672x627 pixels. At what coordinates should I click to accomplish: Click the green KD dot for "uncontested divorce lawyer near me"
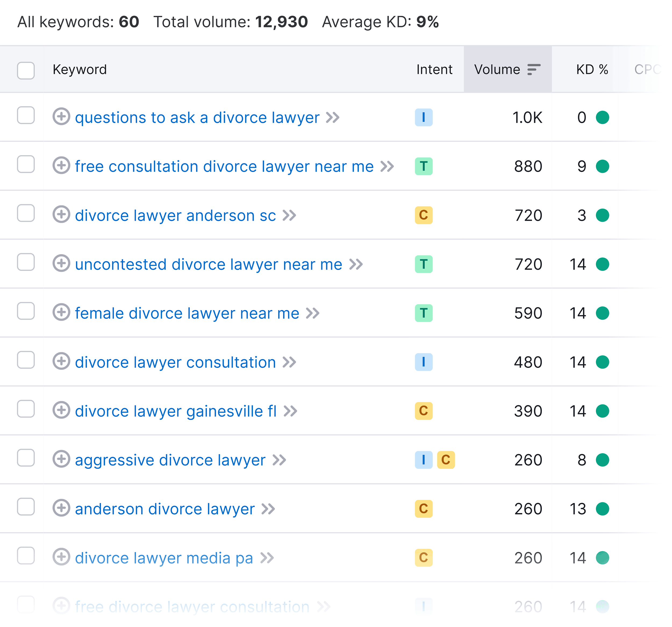(x=603, y=264)
